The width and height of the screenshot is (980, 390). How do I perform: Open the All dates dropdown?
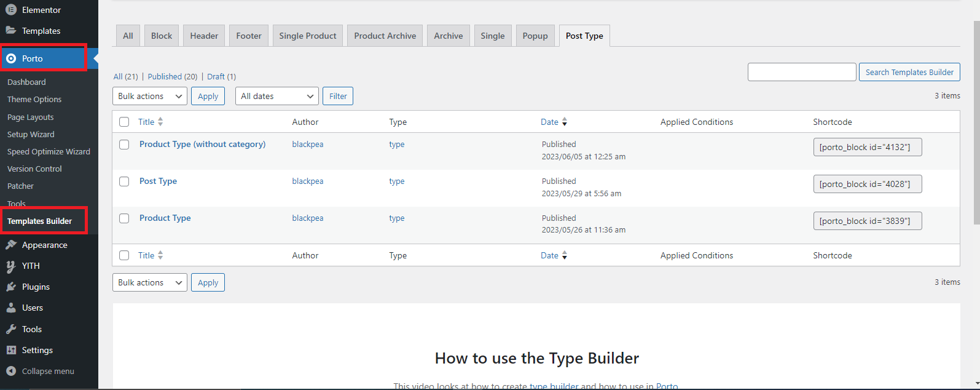(277, 96)
